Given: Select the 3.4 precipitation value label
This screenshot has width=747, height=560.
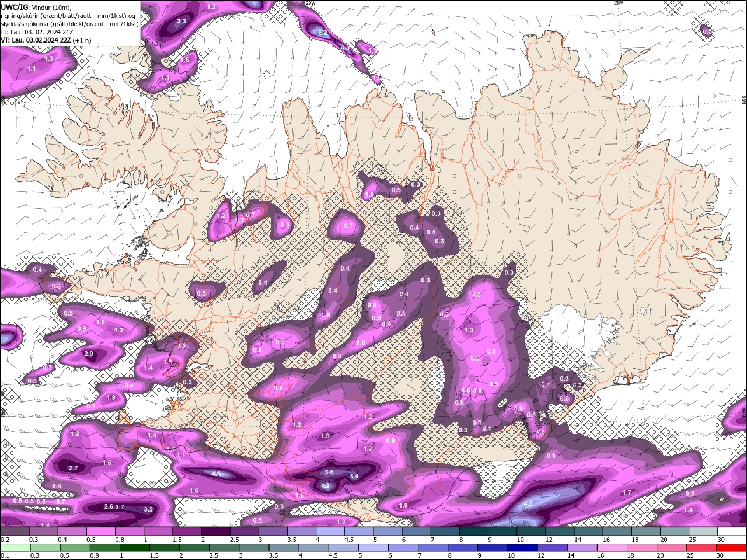Looking at the screenshot, I should pos(354,477).
